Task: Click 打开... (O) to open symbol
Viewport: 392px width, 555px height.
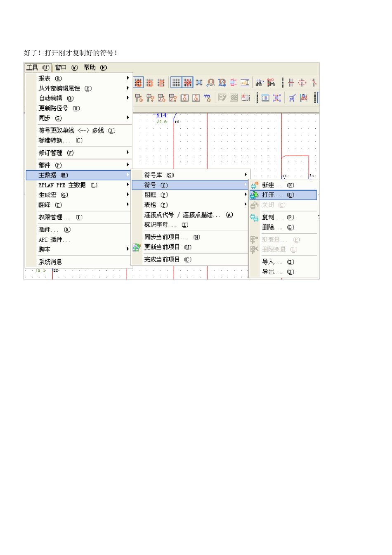Action: click(x=283, y=195)
